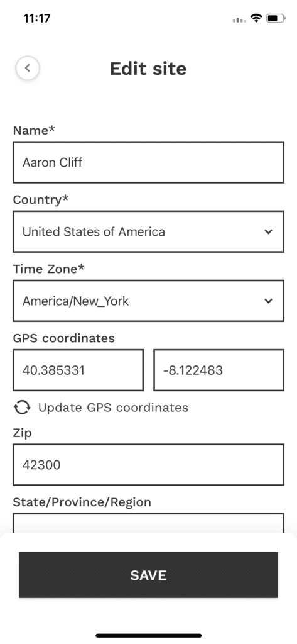Open the Country dropdown showing United States
The height and width of the screenshot is (644, 297).
click(148, 231)
